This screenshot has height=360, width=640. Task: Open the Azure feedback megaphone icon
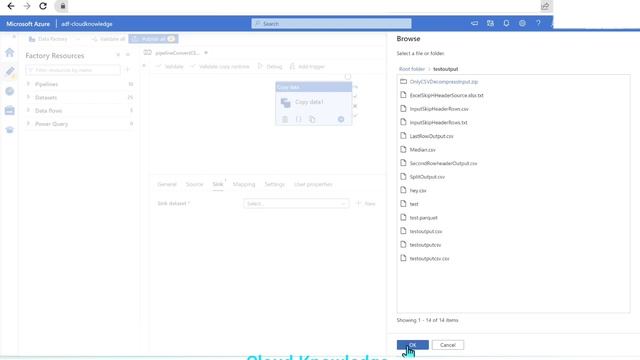pos(474,24)
